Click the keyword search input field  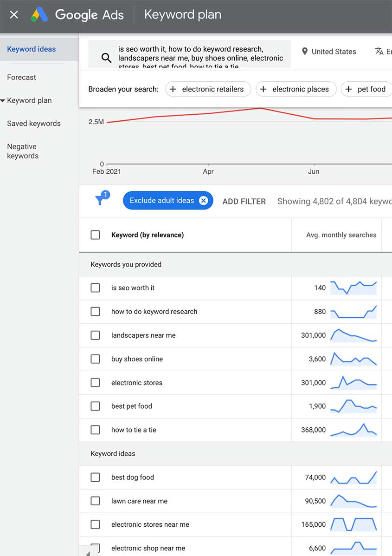tap(189, 54)
